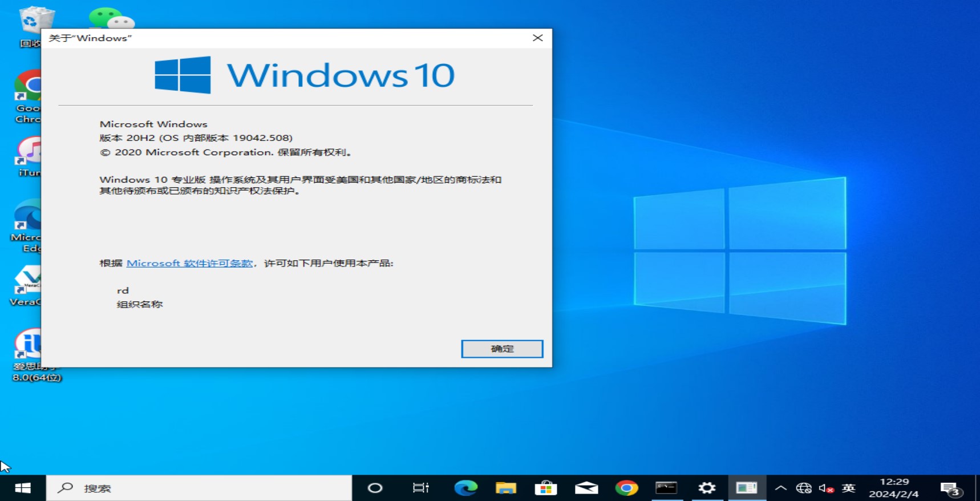Select the Google Chrome desktop shortcut

point(29,97)
